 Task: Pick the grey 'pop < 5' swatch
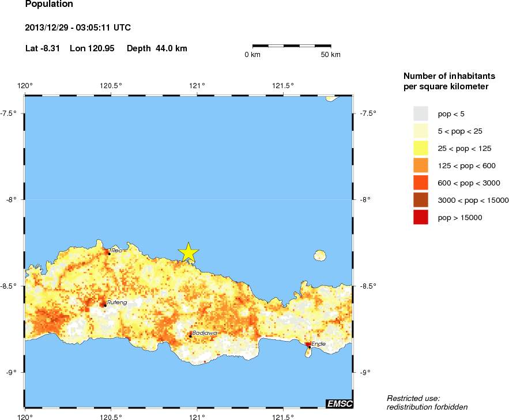point(421,113)
